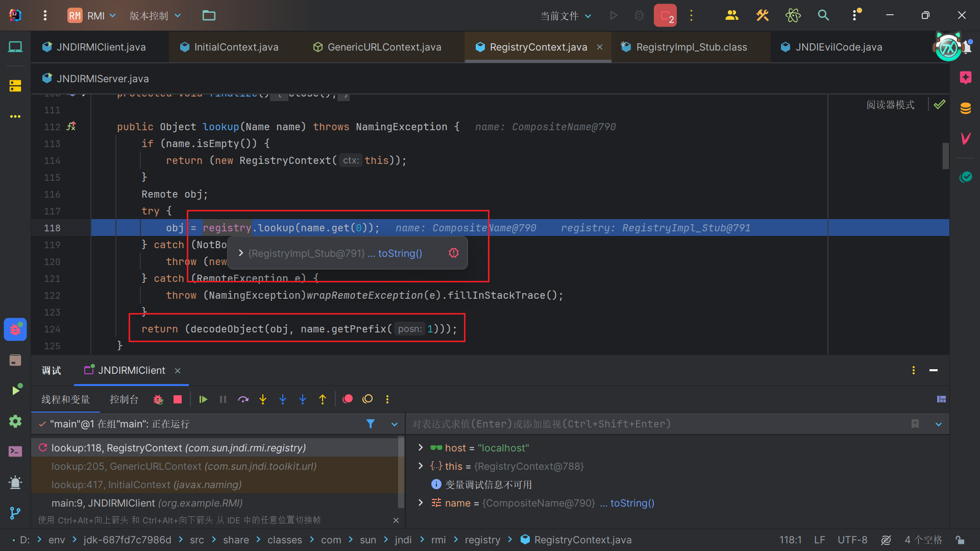Click the green Resume Program icon
The image size is (980, 551).
(x=203, y=399)
